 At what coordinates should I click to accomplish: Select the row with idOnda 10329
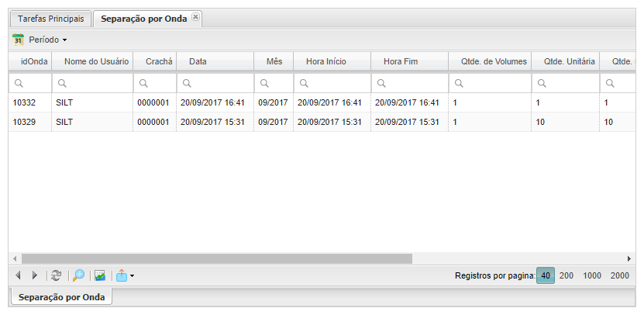(232, 122)
